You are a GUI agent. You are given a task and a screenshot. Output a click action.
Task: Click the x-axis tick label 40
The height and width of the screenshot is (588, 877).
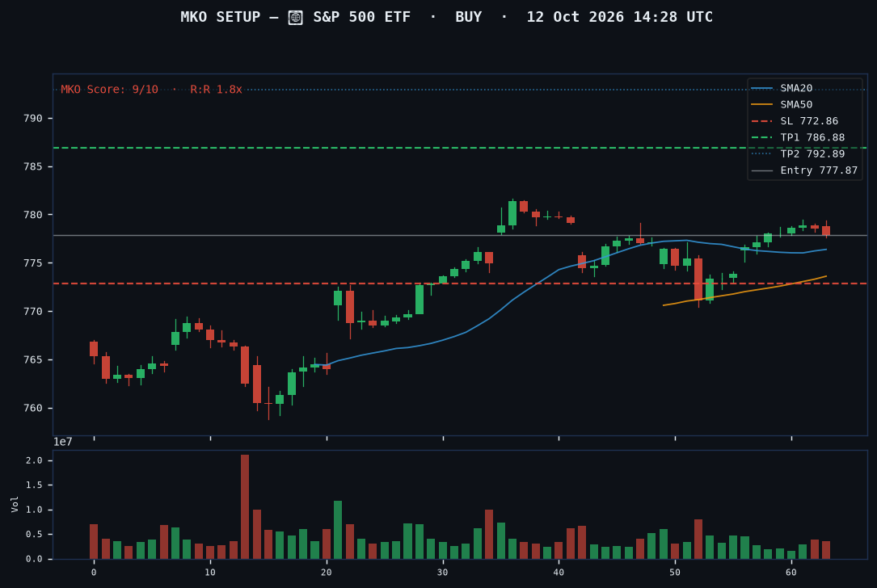pyautogui.click(x=559, y=573)
